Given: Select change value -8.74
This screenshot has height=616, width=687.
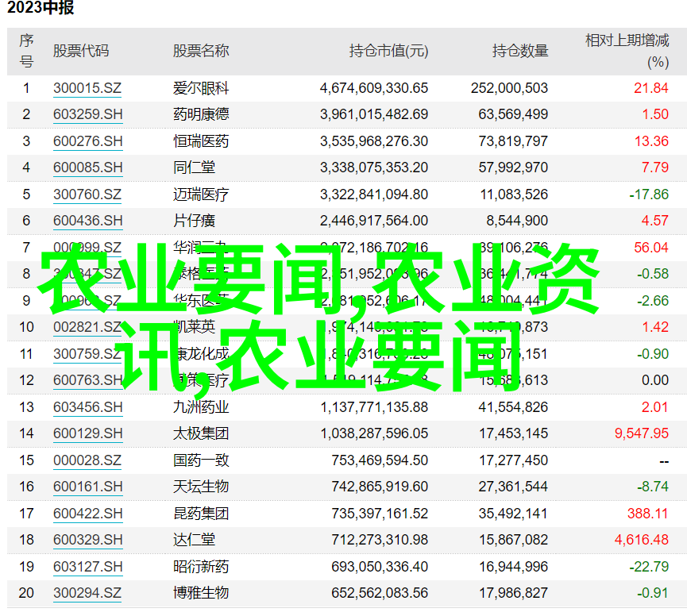Looking at the screenshot, I should 653,487.
